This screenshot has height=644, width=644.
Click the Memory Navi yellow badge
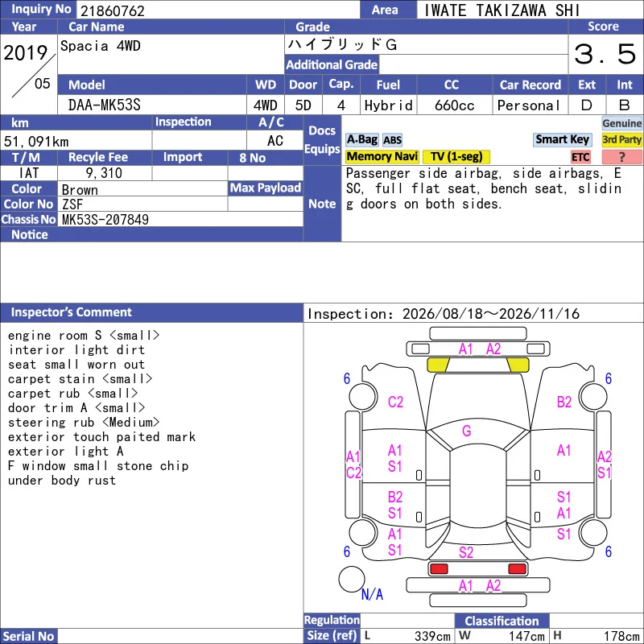(382, 156)
